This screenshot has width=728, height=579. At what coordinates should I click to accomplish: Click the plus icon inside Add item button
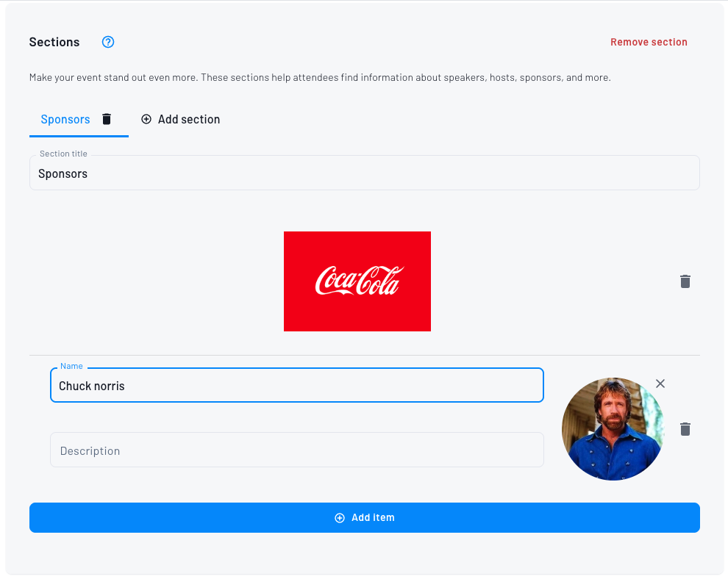[x=340, y=518]
